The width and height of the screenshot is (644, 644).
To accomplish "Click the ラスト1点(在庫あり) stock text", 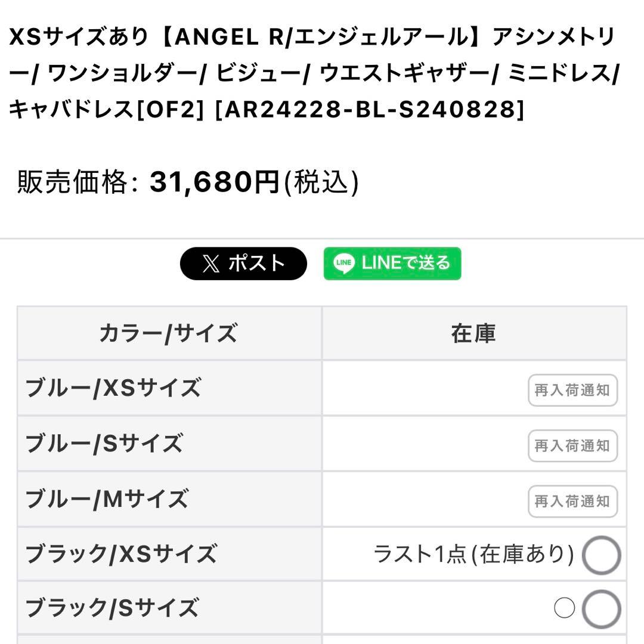I will click(x=473, y=555).
